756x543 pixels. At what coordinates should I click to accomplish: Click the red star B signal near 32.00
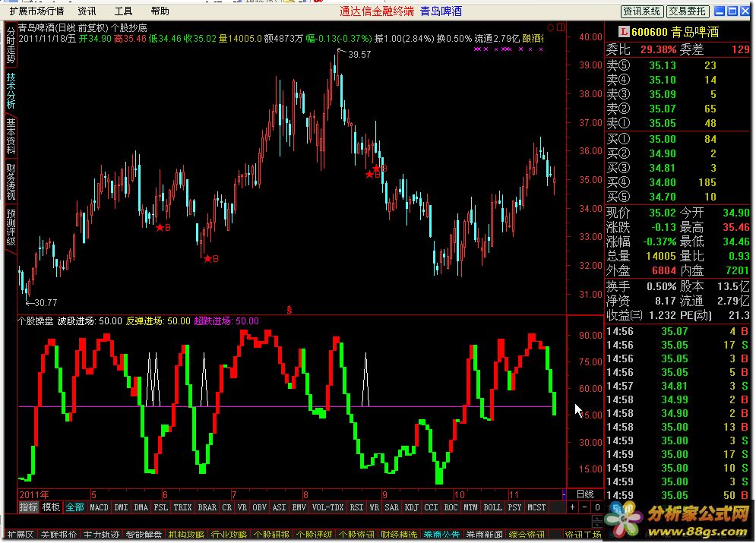coord(211,259)
